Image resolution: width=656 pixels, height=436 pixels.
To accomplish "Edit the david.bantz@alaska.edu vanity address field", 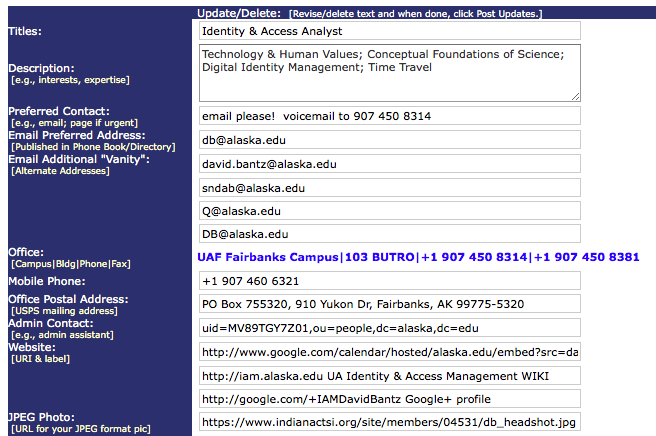I will [x=390, y=164].
